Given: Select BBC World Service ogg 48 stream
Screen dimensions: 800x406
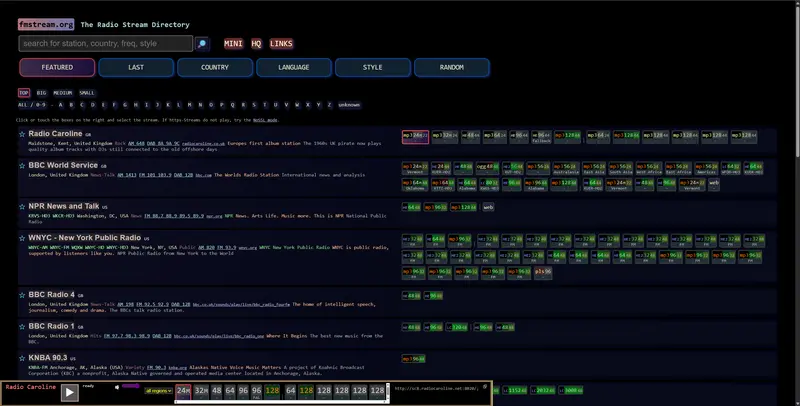Looking at the screenshot, I should tap(487, 168).
